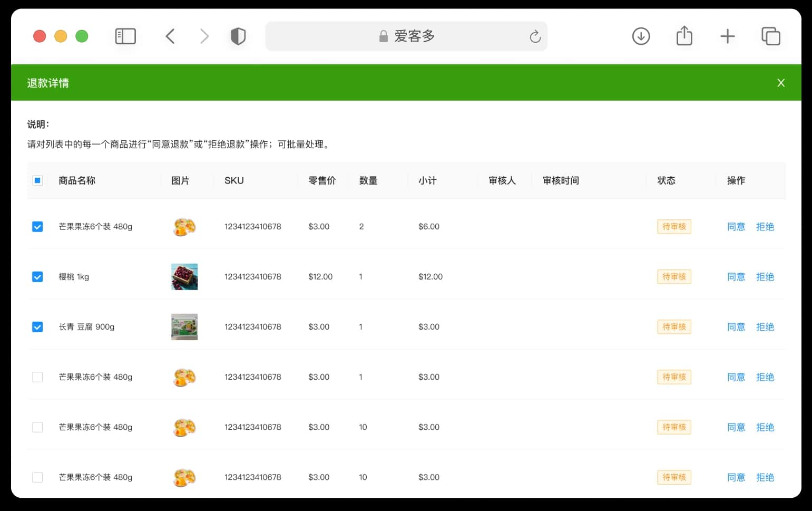812x511 pixels.
Task: Check the fourth row 芒果果冻 checkbox
Action: point(37,377)
